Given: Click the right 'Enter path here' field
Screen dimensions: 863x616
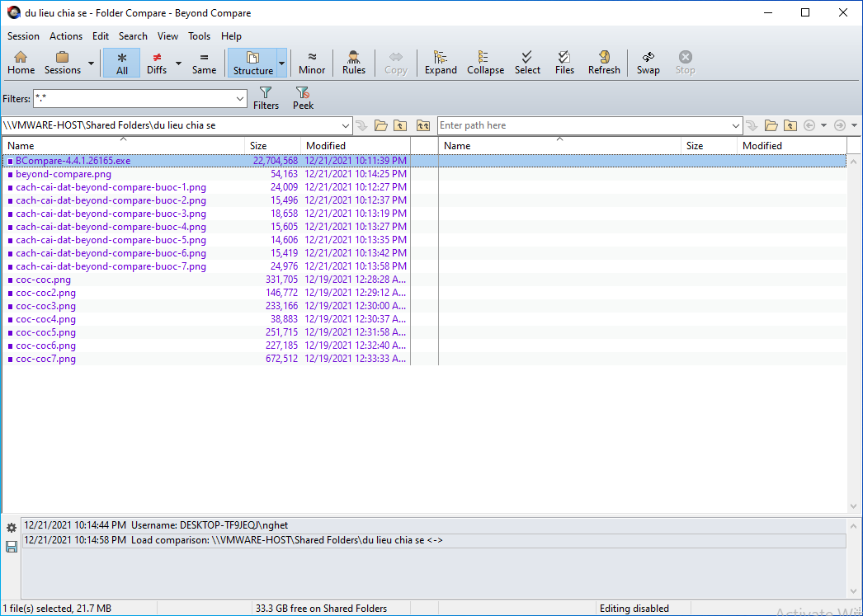Looking at the screenshot, I should coord(587,125).
